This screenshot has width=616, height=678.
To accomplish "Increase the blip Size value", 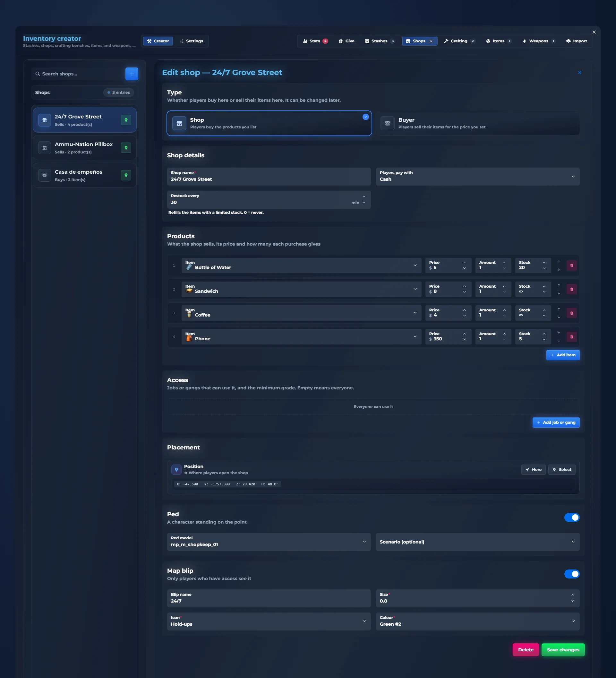I will click(x=573, y=595).
